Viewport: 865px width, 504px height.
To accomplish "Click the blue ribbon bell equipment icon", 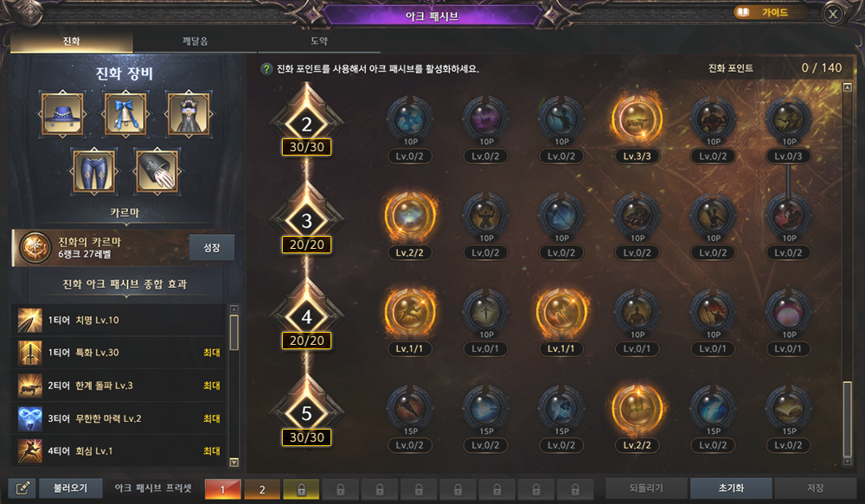I will click(x=125, y=115).
